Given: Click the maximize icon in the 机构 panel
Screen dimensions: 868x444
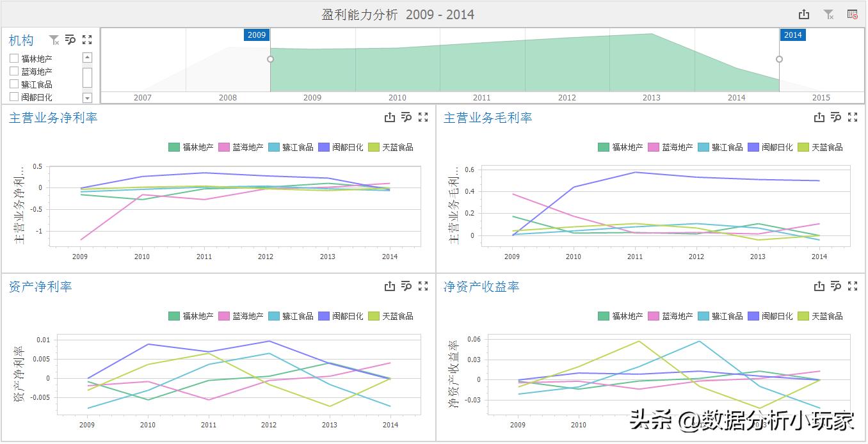Looking at the screenshot, I should tap(86, 40).
